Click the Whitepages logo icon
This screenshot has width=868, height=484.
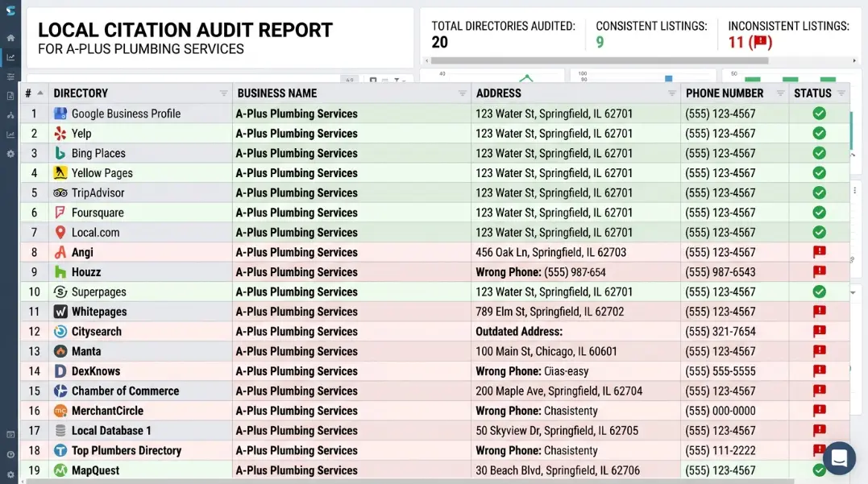pyautogui.click(x=60, y=312)
